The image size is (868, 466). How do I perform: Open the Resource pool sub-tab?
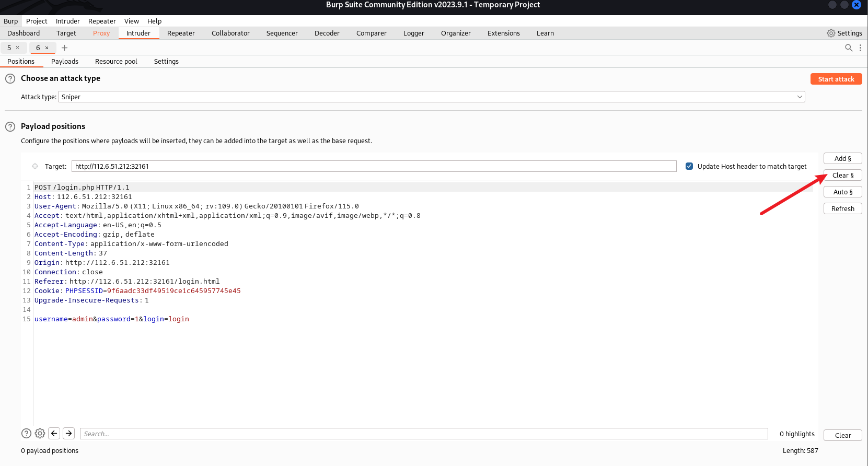coord(116,61)
